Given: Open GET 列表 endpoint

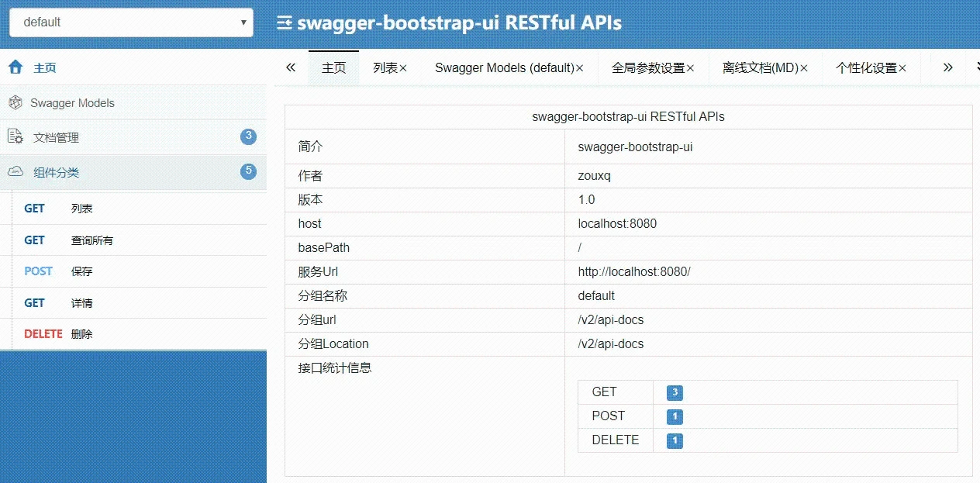Looking at the screenshot, I should (140, 209).
